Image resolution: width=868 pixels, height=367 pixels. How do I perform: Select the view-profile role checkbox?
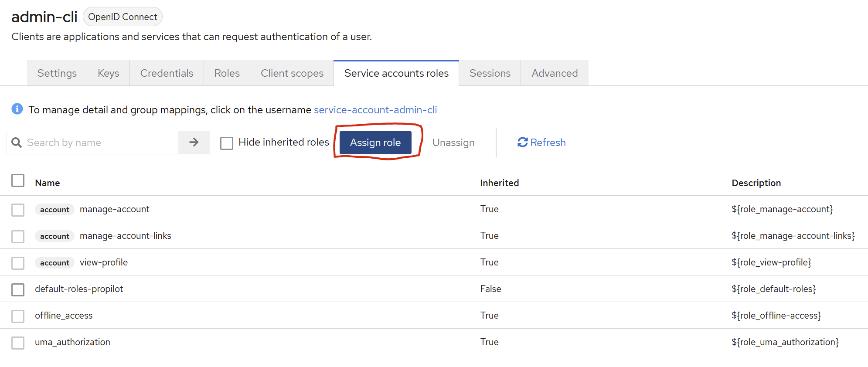point(18,263)
